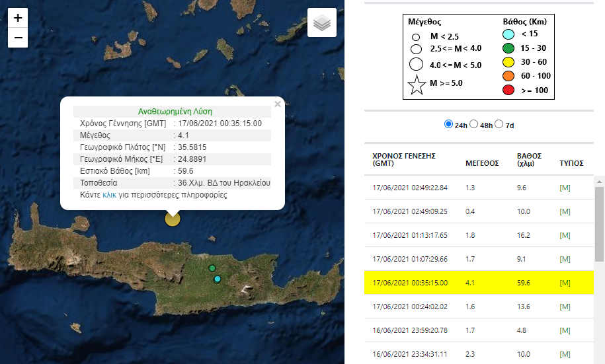Open the map layers selector
605x364 pixels.
[322, 22]
